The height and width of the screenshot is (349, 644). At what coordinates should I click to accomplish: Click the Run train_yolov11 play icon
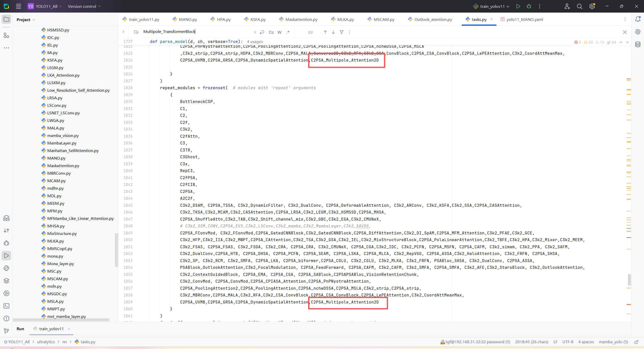tap(518, 6)
